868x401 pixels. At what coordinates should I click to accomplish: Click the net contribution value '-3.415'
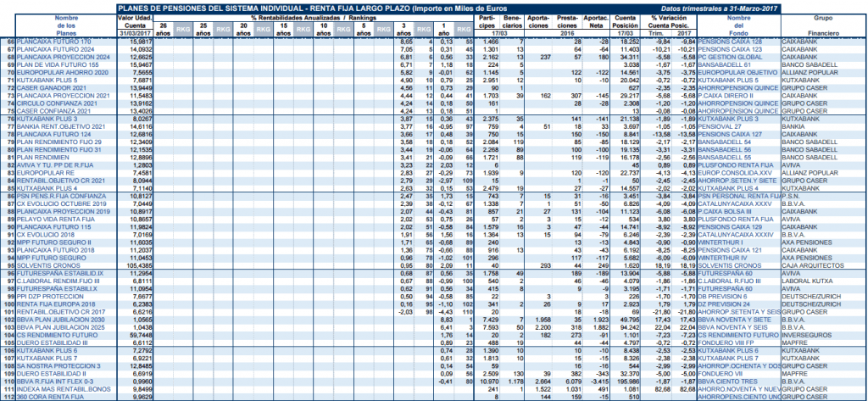pos(601,381)
